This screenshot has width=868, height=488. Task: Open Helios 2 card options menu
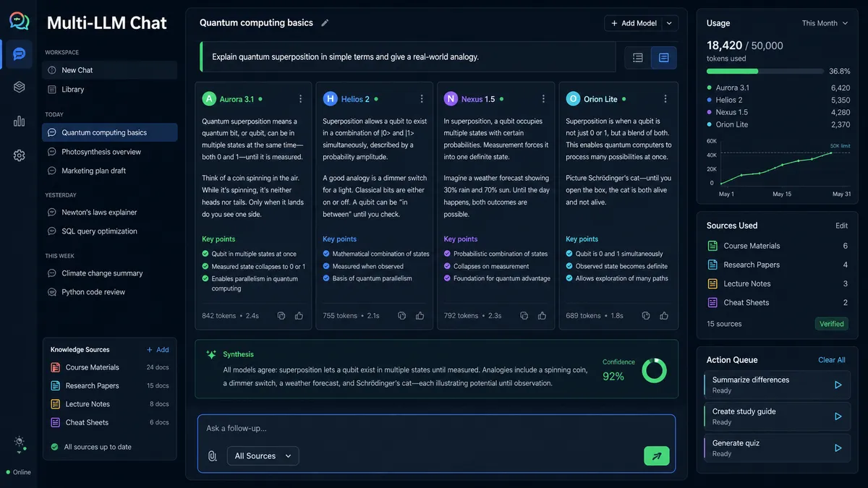422,99
